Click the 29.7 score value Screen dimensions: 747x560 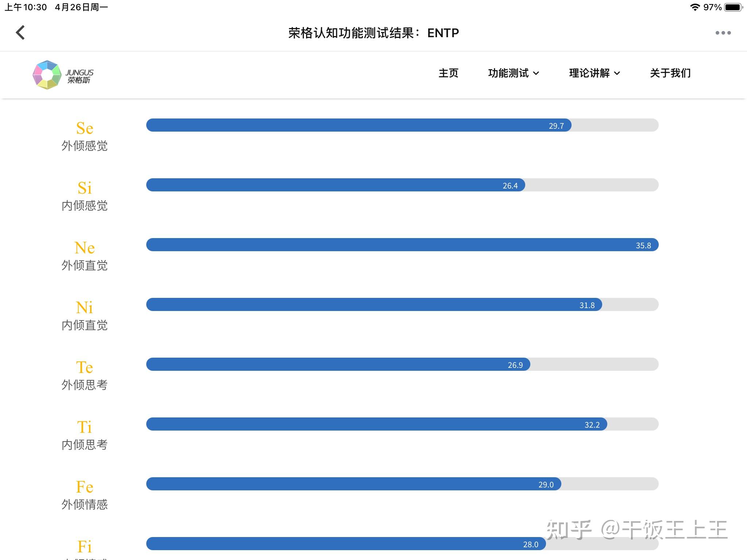tap(556, 126)
